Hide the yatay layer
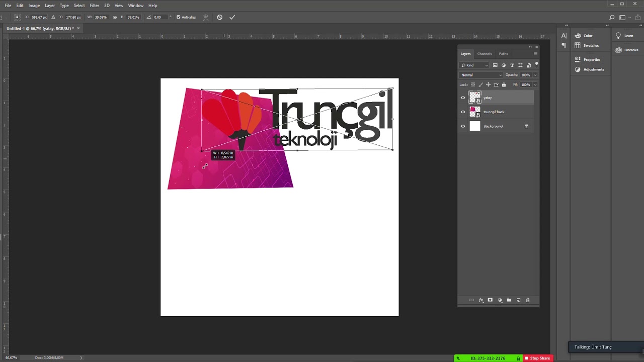The height and width of the screenshot is (362, 644). 463,98
